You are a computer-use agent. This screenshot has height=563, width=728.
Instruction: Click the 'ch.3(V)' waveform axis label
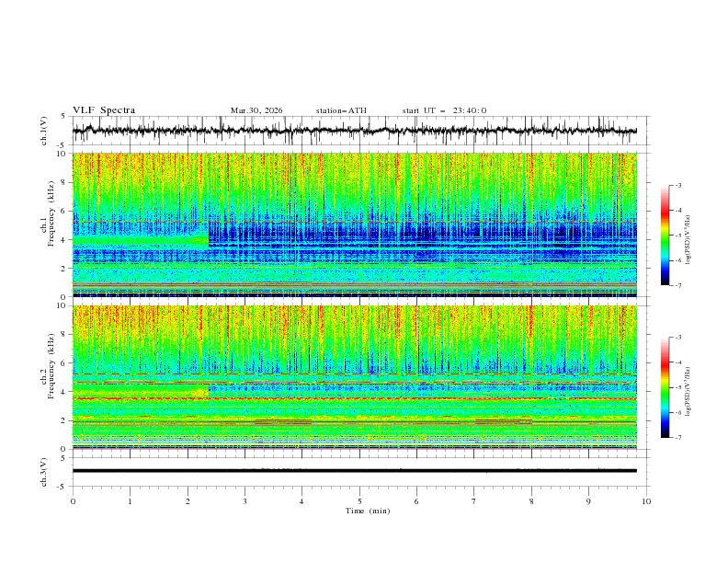click(44, 472)
